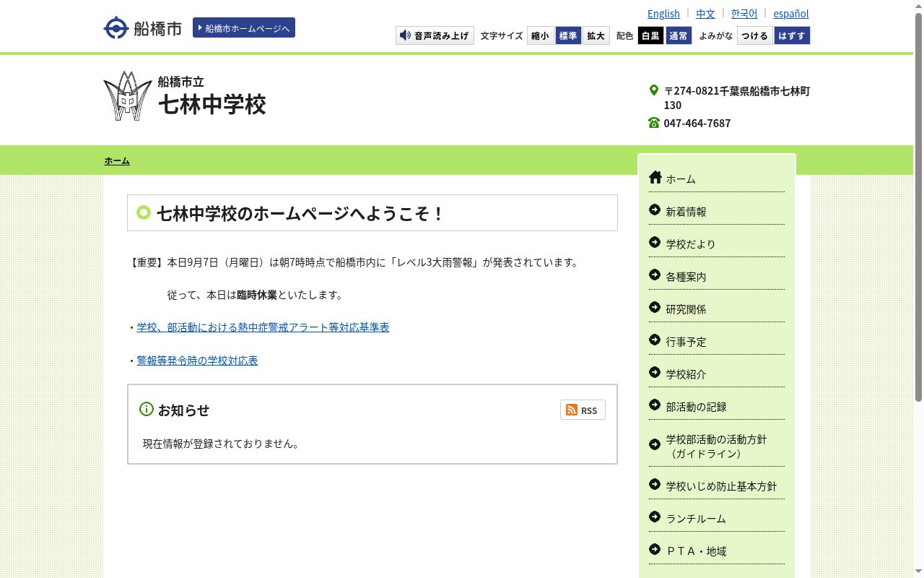Viewport: 924px width, 578px height.
Task: Open the 学校紹介 menu item
Action: (686, 374)
